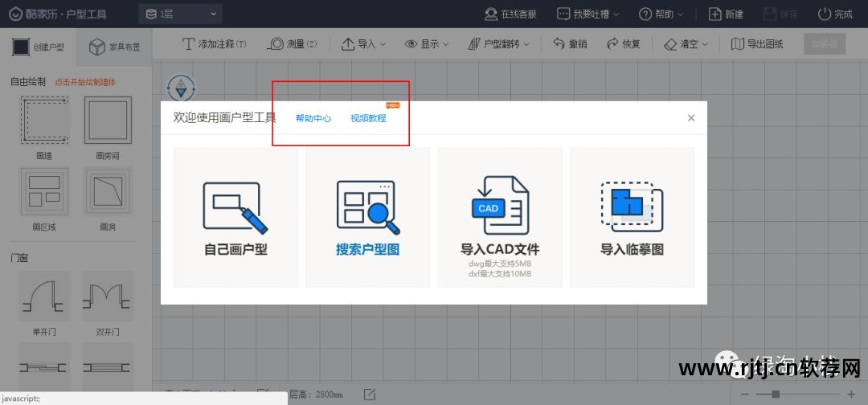Switch to the 家具布置 furniture layout tab

tap(114, 47)
